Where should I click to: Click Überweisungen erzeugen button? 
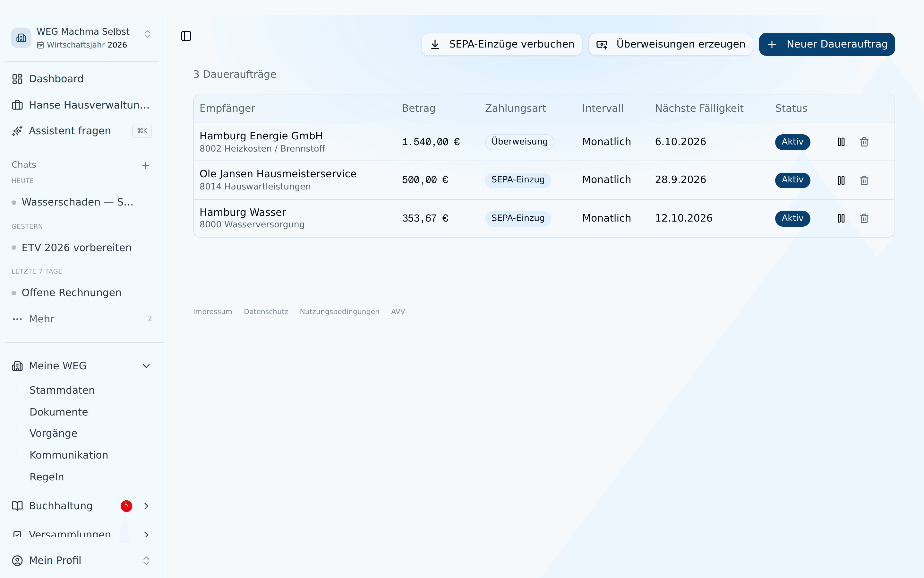tap(671, 44)
